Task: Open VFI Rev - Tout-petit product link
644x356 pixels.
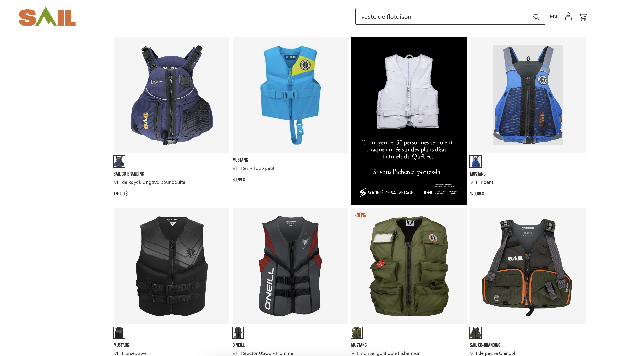Action: coord(253,168)
